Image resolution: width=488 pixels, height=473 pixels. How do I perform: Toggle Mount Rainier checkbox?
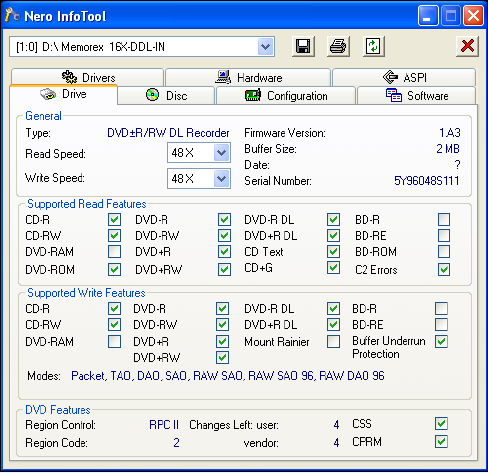tap(333, 342)
